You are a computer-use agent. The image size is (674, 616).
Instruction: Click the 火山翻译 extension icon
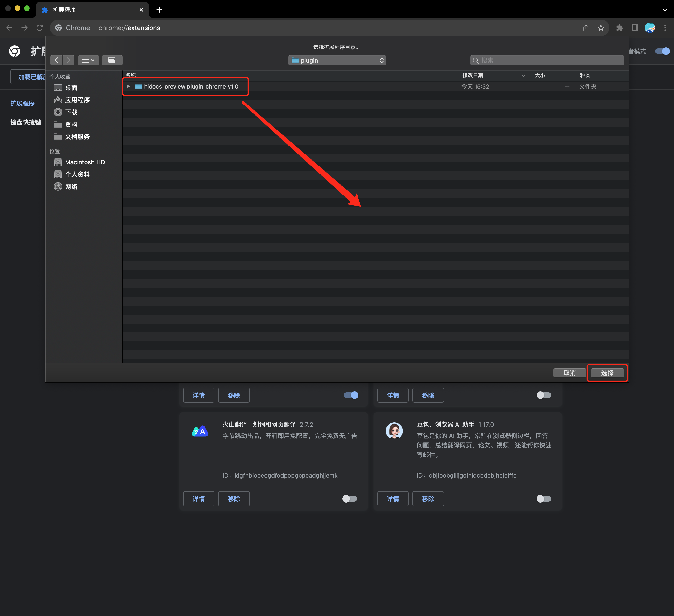[200, 431]
